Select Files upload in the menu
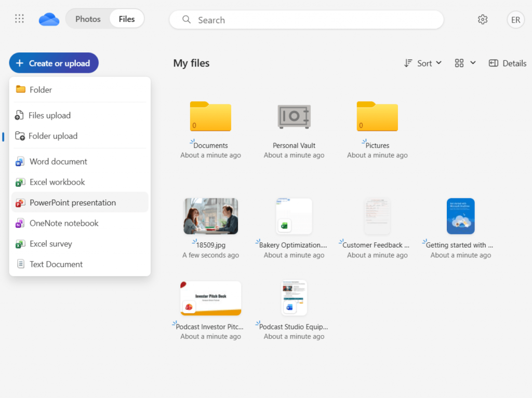The width and height of the screenshot is (532, 398). pos(49,116)
